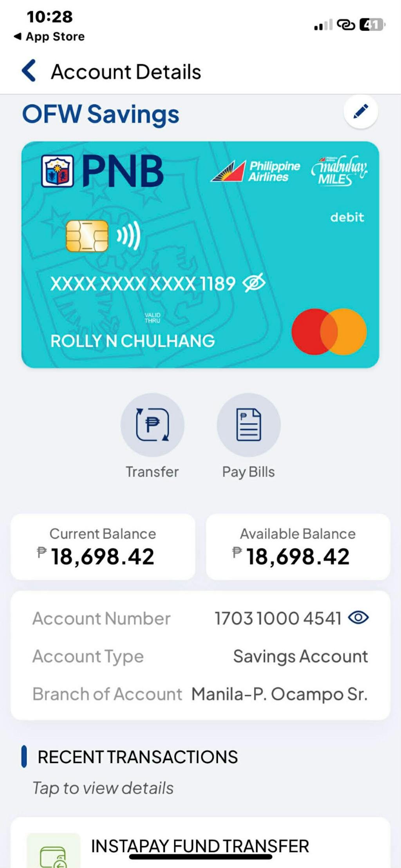Tap the Philippine Airlines logo on the card
Screen dimensions: 401x868
coord(255,171)
